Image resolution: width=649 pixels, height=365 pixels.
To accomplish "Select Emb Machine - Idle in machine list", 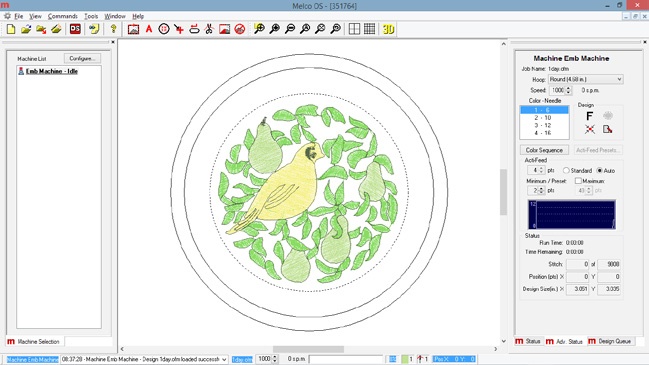I will 52,71.
